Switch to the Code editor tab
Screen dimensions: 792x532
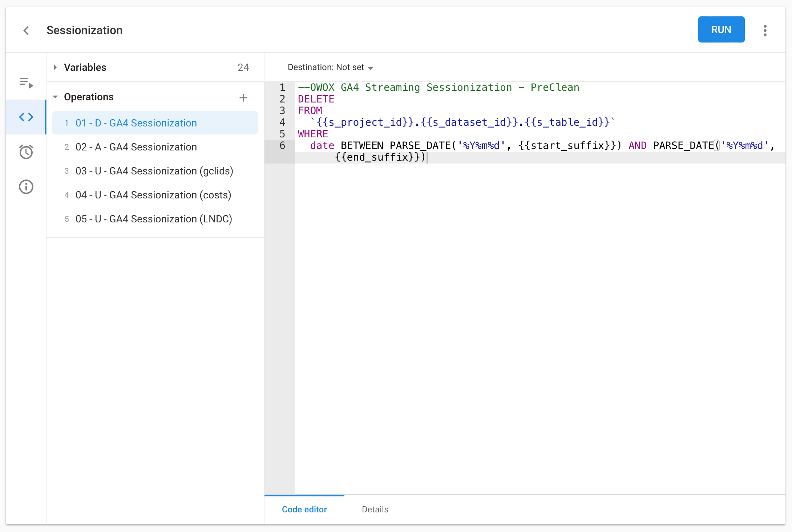[304, 509]
